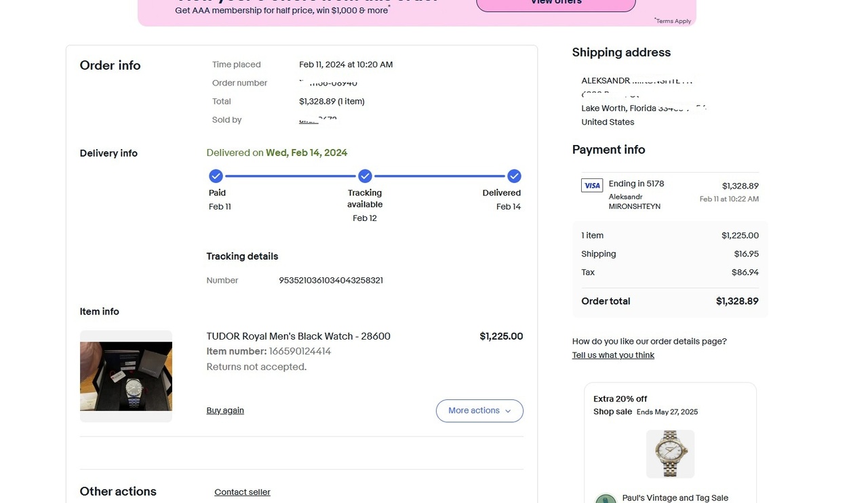868x503 pixels.
Task: Click the promoted watch image in sale ad
Action: pos(670,454)
